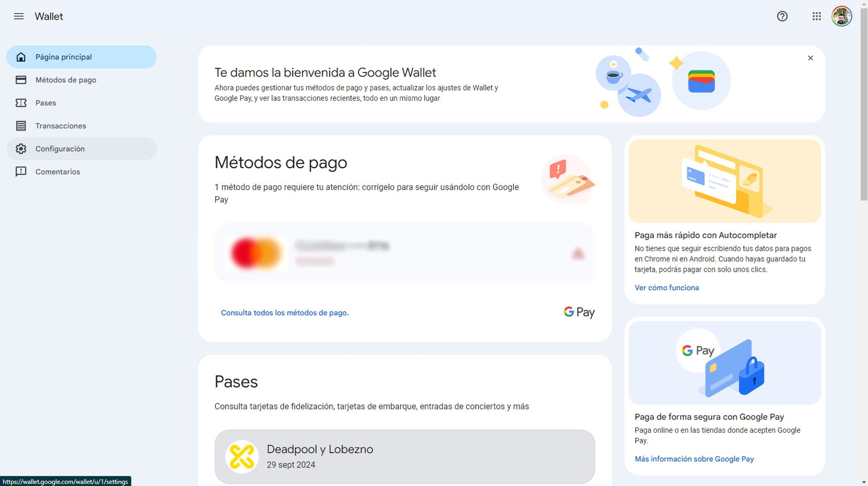This screenshot has width=868, height=486.
Task: Click the warning triangle on the Mastercard row
Action: point(578,253)
